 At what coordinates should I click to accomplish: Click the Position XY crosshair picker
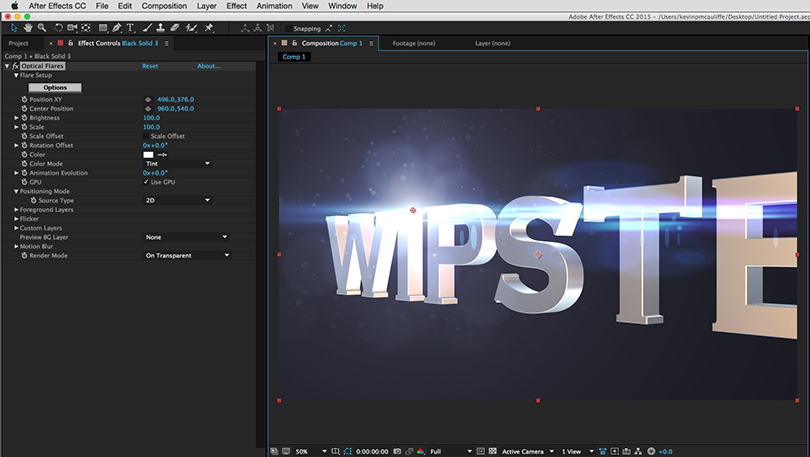tap(148, 100)
